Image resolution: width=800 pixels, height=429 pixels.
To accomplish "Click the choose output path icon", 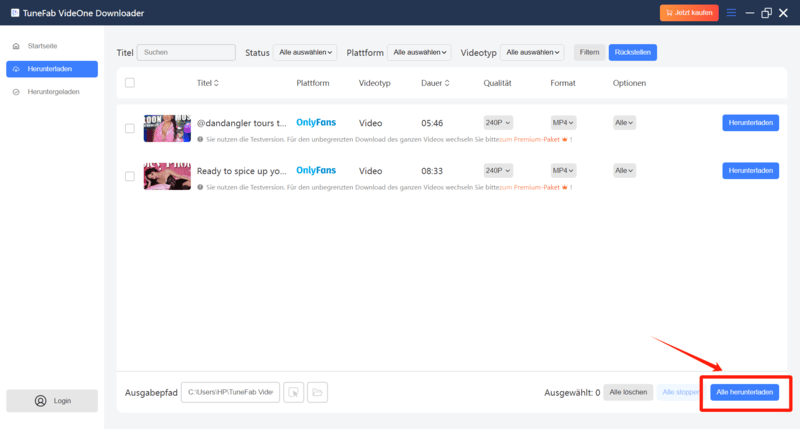I will coord(293,392).
